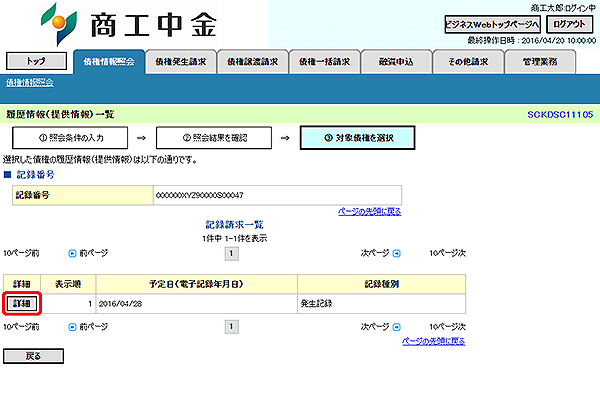Click the 詳細 button in row 1
Screen dimensions: 600x396
point(21,304)
